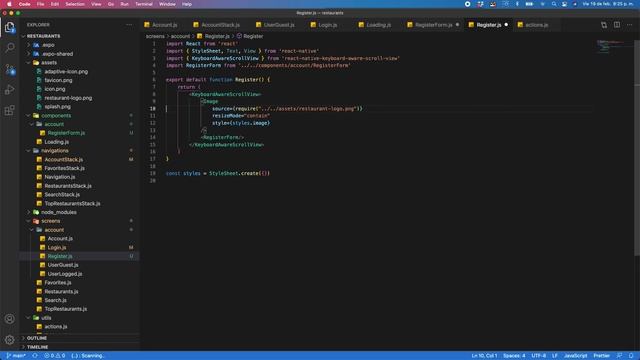This screenshot has height=360, width=640.
Task: Click Explorer more actions ellipsis
Action: (129, 25)
